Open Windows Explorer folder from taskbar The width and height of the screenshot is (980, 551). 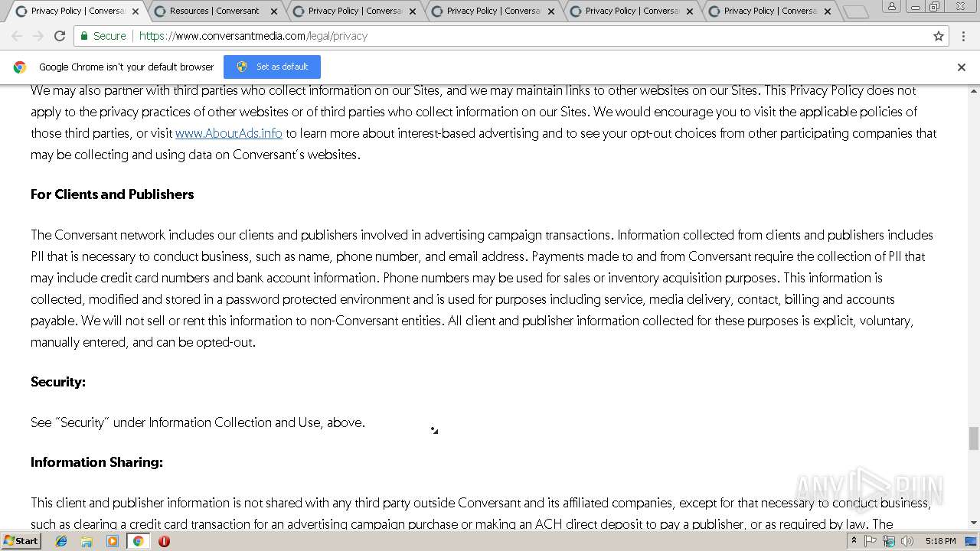pyautogui.click(x=87, y=541)
